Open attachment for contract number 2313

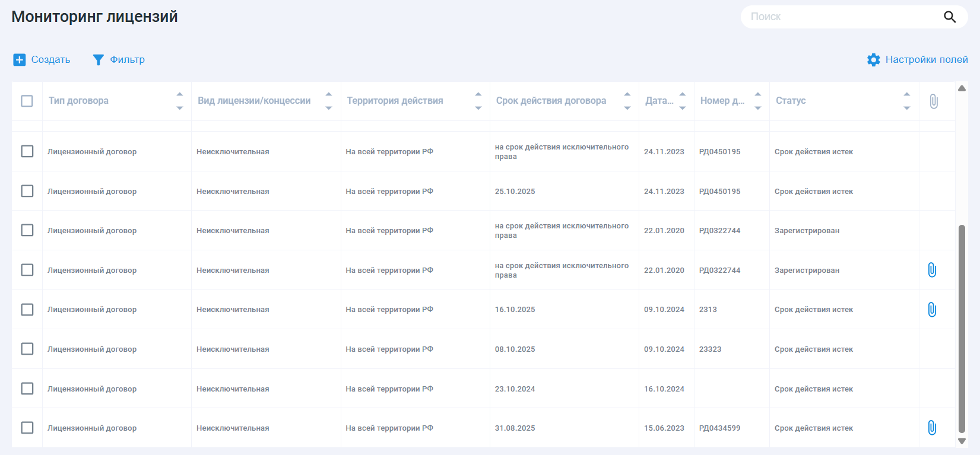point(932,310)
